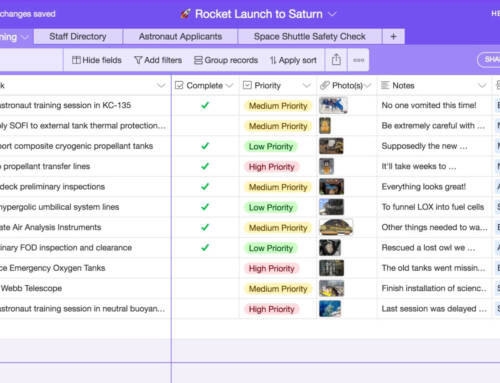Viewport: 500px width, 383px height.
Task: Click the Apply sort arrows icon
Action: [273, 60]
